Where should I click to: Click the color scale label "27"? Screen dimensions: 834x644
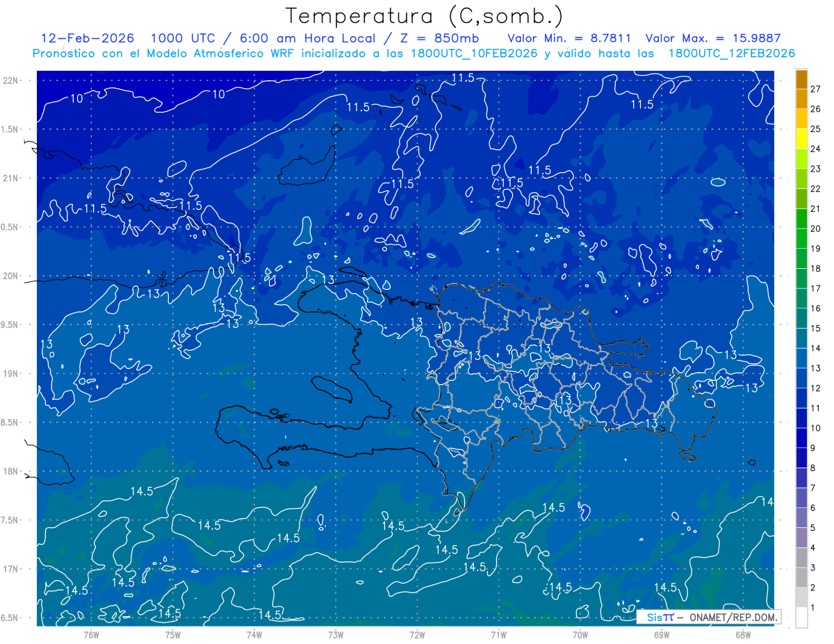click(815, 89)
